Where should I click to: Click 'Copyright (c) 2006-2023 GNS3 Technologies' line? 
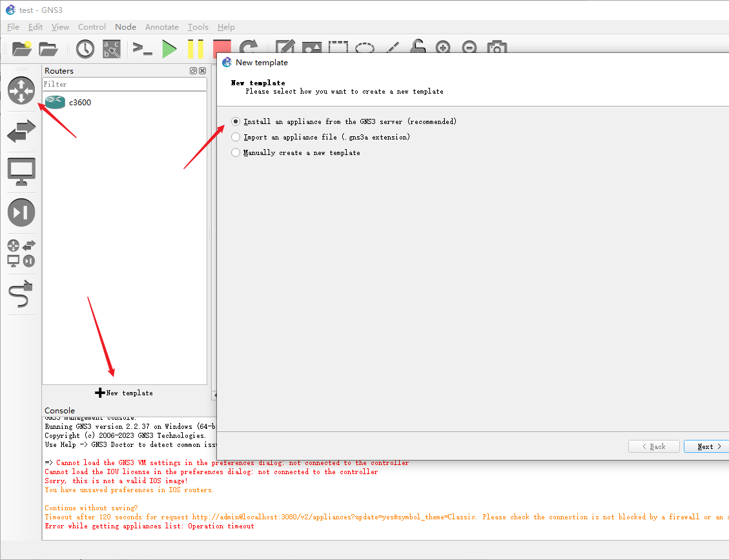(125, 435)
